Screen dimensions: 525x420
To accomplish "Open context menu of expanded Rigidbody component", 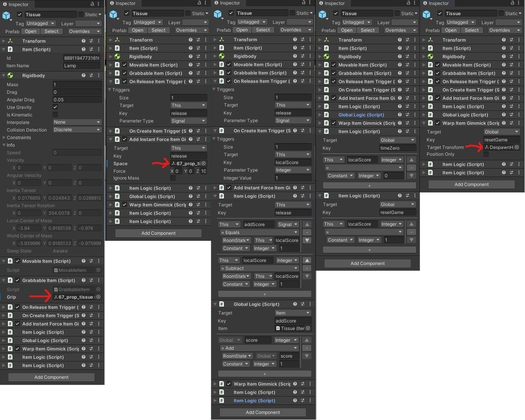I will click(98, 76).
